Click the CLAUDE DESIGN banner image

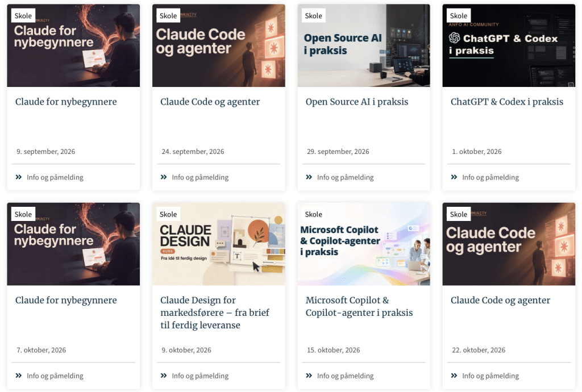(219, 244)
